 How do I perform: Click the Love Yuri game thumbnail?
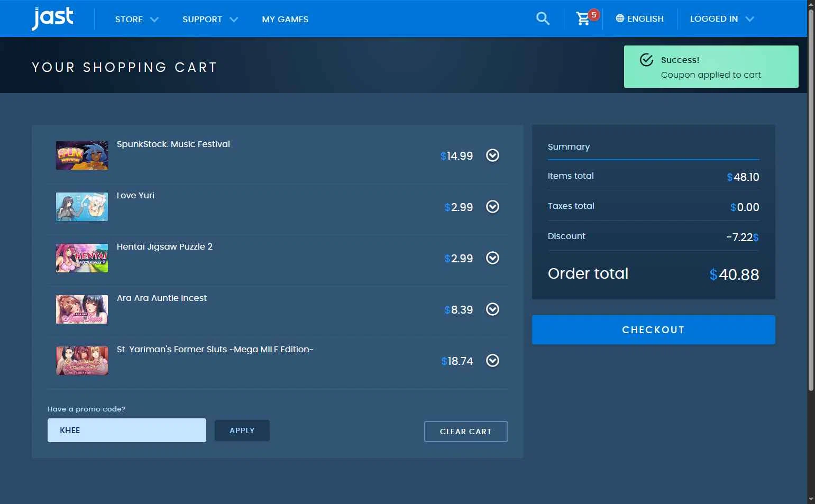coord(82,207)
